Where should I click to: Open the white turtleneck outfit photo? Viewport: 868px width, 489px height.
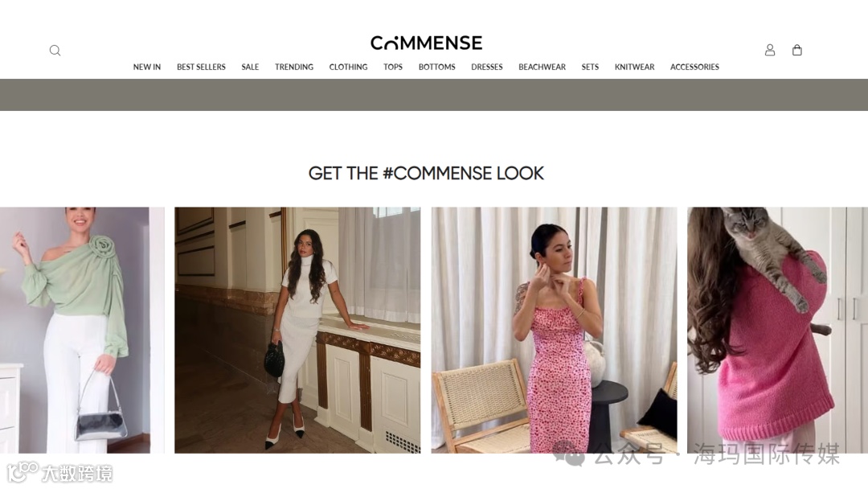pyautogui.click(x=297, y=330)
